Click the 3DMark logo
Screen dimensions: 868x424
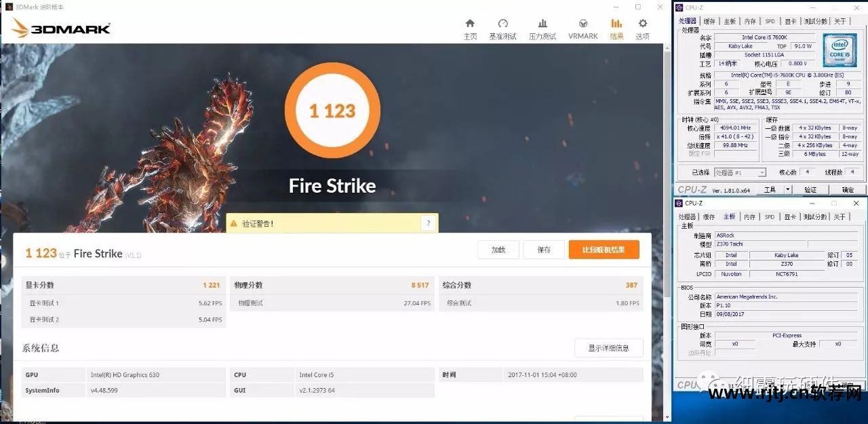point(61,28)
